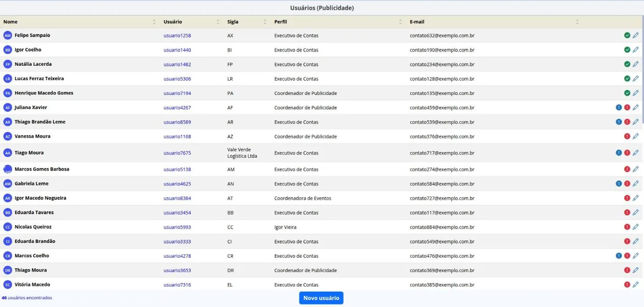644x307 pixels.
Task: Edit Felipe Sampaio using the pencil icon
Action: click(x=635, y=35)
